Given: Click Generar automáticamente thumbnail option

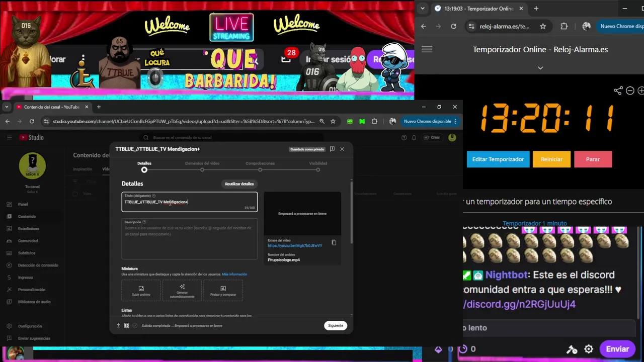Looking at the screenshot, I should tap(182, 291).
